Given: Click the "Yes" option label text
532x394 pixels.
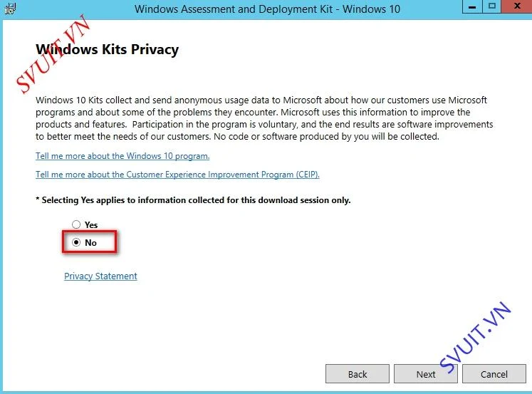Looking at the screenshot, I should pos(91,224).
